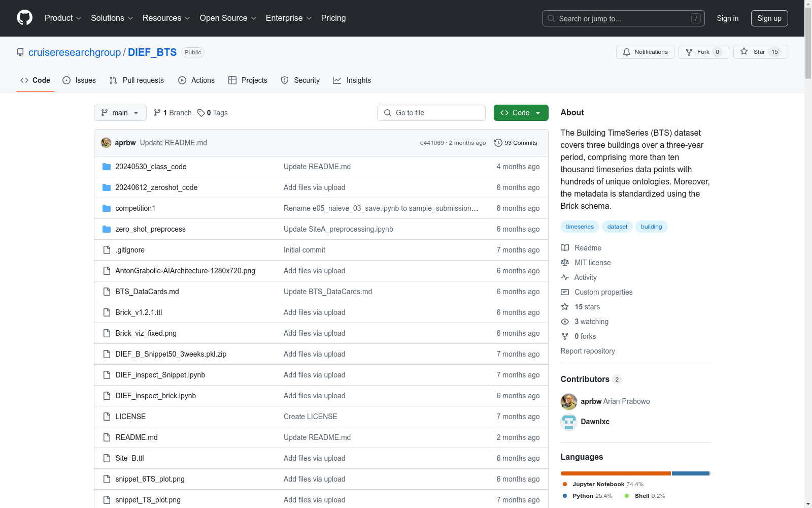Image resolution: width=812 pixels, height=508 pixels.
Task: Click folder icon for zero_shot_preprocess
Action: pyautogui.click(x=107, y=229)
